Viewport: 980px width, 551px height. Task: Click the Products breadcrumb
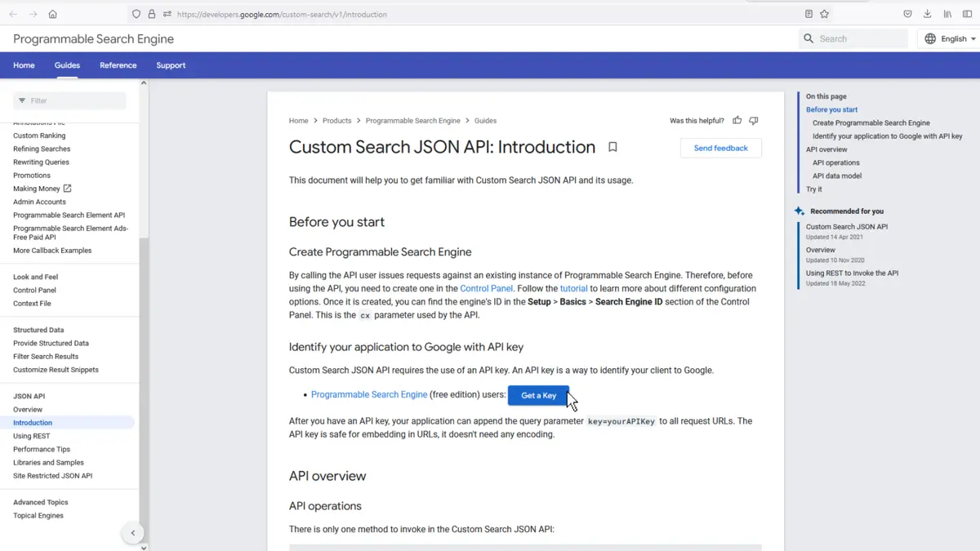(x=336, y=121)
